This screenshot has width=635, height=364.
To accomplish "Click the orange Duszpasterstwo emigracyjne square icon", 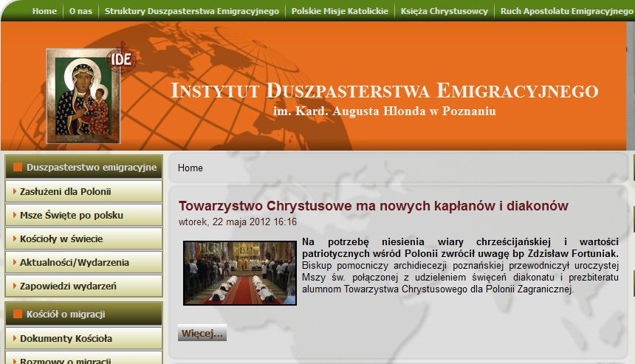I will [x=18, y=168].
